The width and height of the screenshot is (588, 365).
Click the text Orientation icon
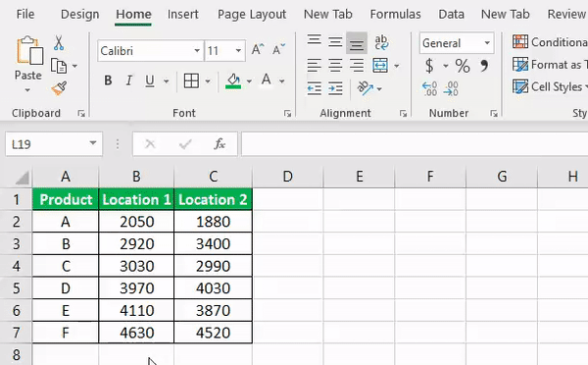pyautogui.click(x=365, y=88)
